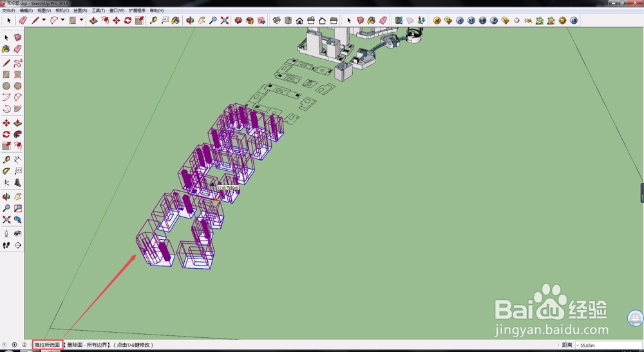Select the Paint Bucket tool in top toolbar
Screen dimensions: 644x352
click(176, 20)
